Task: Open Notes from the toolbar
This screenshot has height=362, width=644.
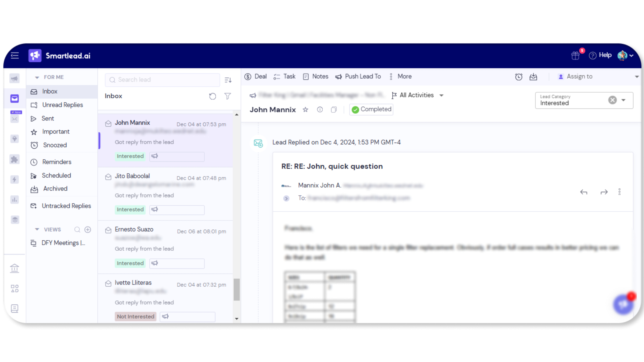Action: [315, 76]
